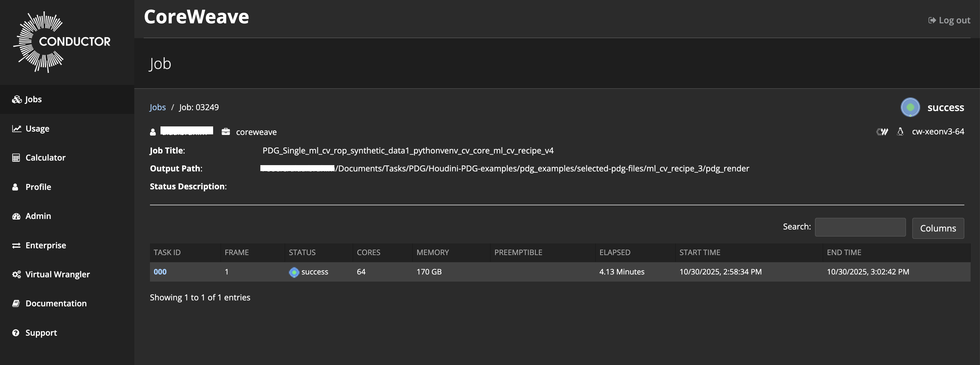This screenshot has width=980, height=365.
Task: Click the Usage chart icon
Action: tap(16, 129)
